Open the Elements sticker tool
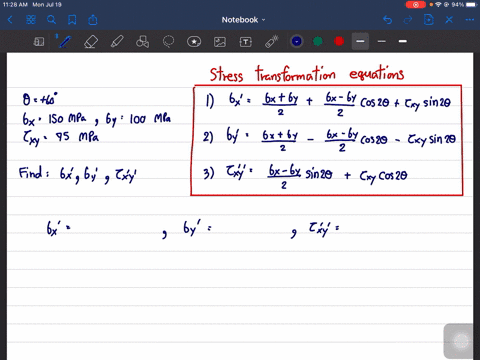 pyautogui.click(x=194, y=42)
